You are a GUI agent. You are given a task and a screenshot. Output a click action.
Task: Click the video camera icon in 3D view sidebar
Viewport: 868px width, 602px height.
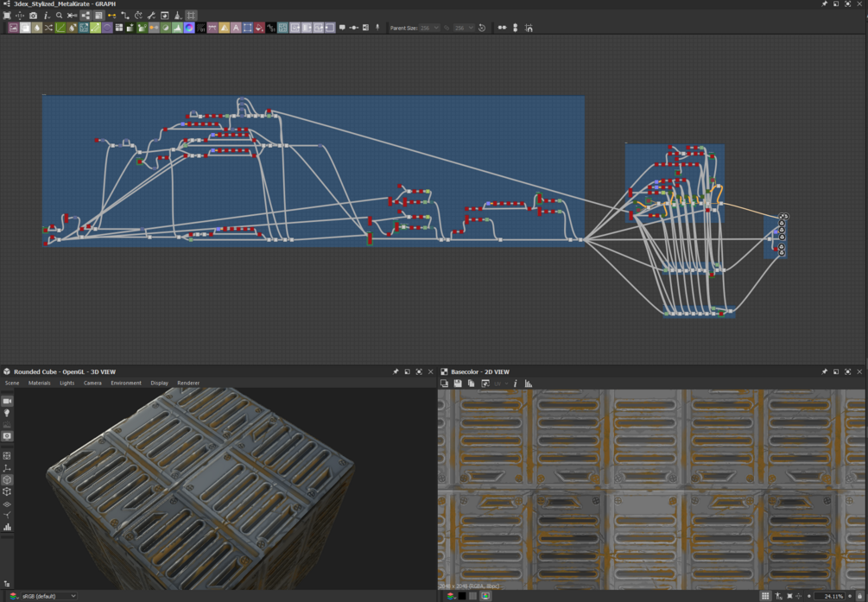pos(7,402)
